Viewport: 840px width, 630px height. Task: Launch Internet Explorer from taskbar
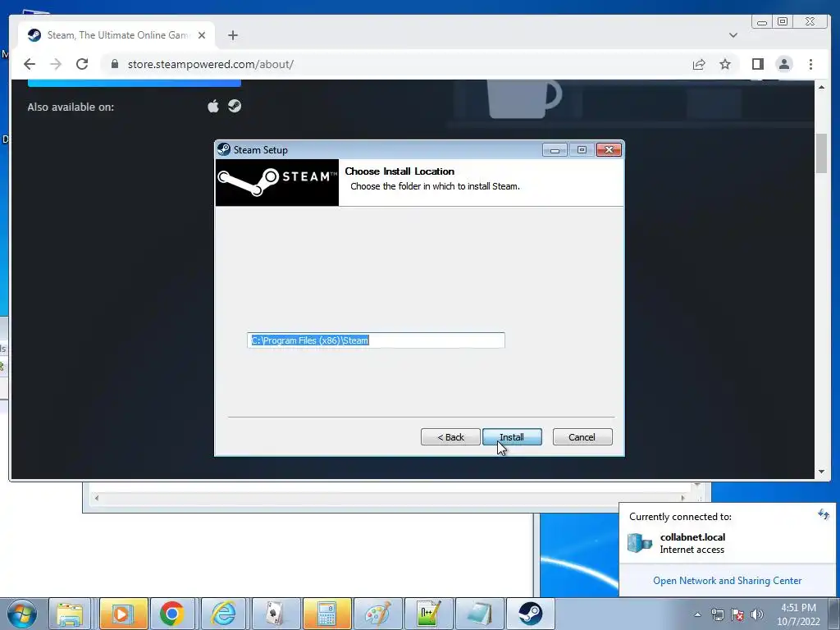223,614
